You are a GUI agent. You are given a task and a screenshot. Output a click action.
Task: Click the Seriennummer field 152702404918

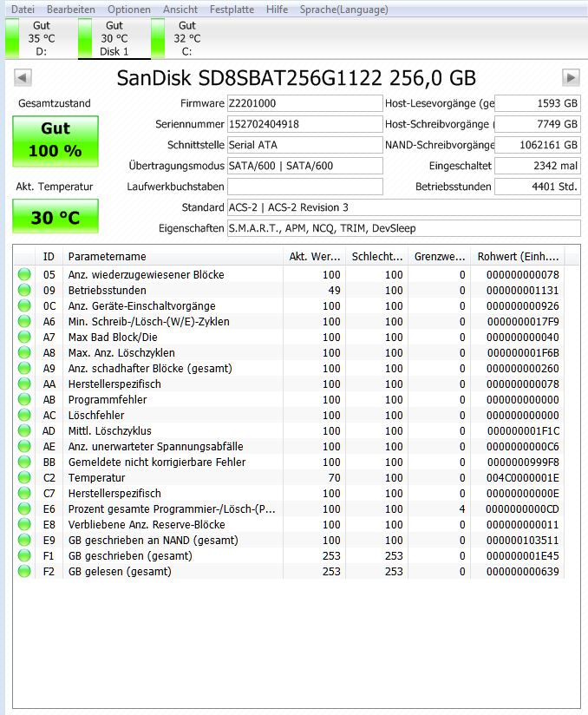[305, 124]
